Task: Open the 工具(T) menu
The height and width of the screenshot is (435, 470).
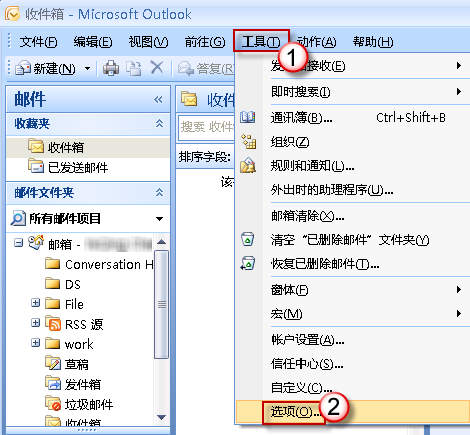Action: (261, 41)
